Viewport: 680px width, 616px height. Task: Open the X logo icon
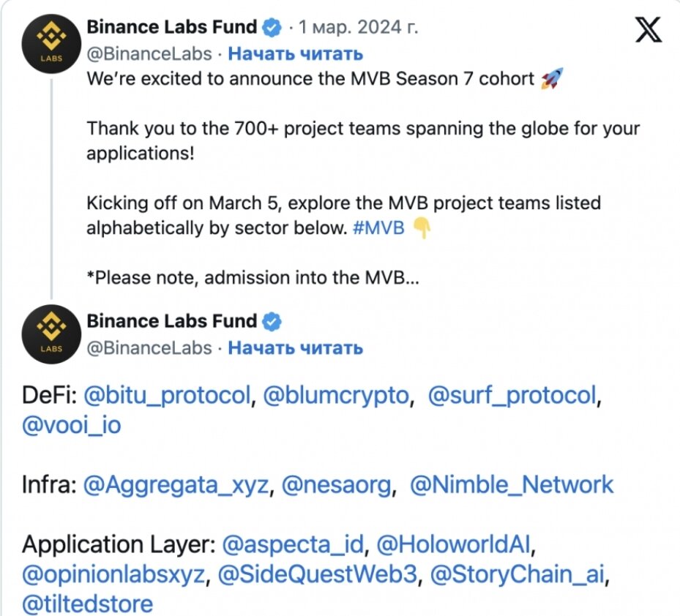click(649, 30)
